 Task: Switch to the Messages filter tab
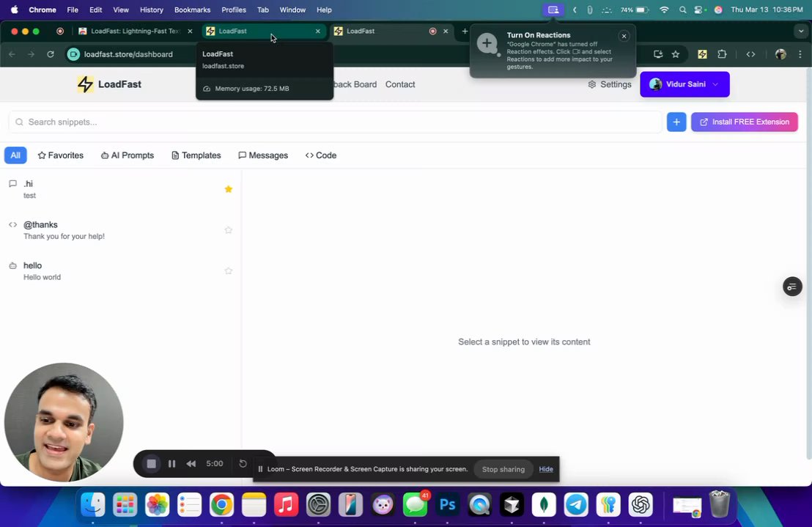[x=263, y=155]
